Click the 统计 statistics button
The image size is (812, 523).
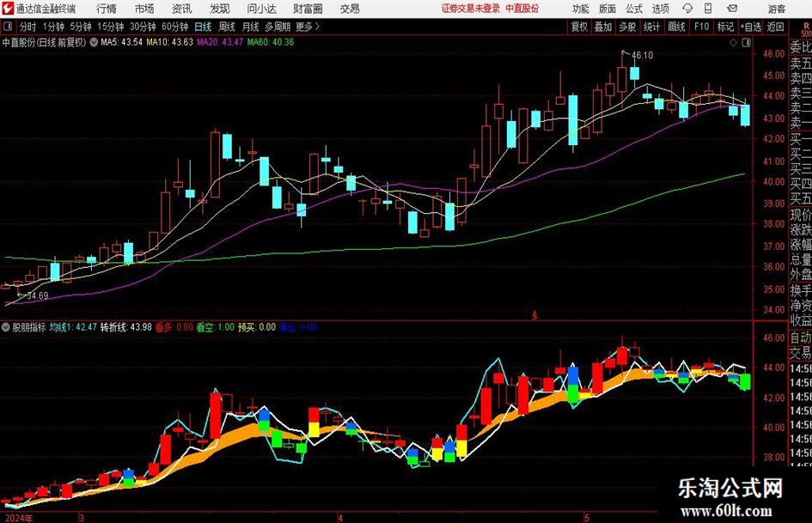[651, 27]
